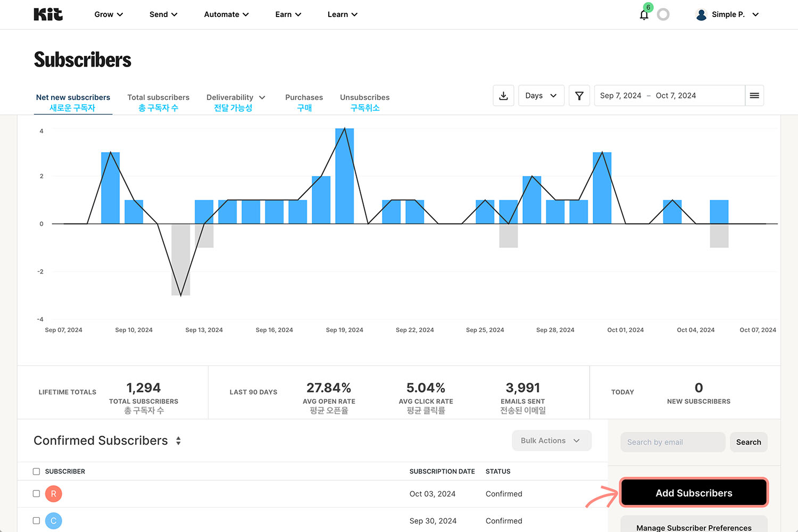Click the Oct 03, 2024 subscription date
This screenshot has height=532, width=798.
coord(433,494)
